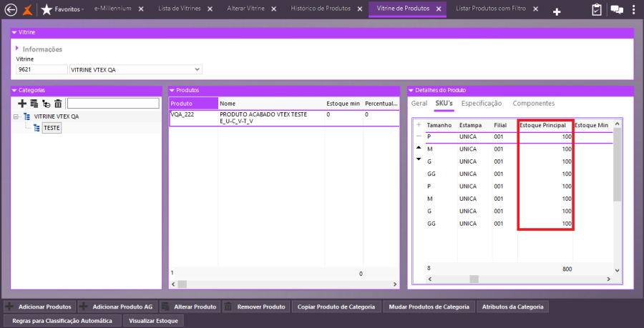Screen dimensions: 644x328
Task: Add a new category with plus icon
Action: click(x=23, y=104)
